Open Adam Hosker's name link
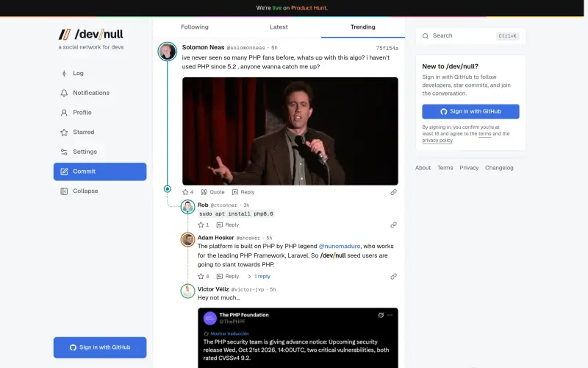The image size is (588, 368). click(215, 238)
